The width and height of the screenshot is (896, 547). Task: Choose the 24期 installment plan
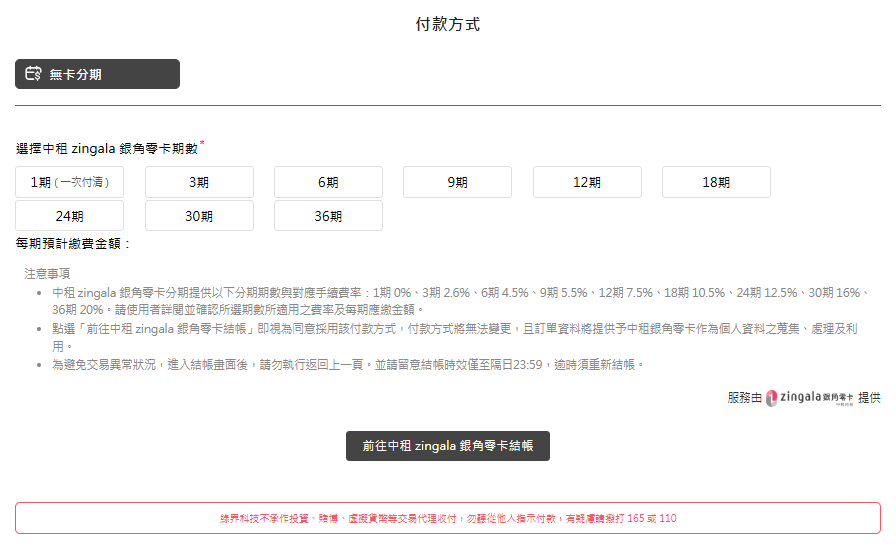point(70,216)
